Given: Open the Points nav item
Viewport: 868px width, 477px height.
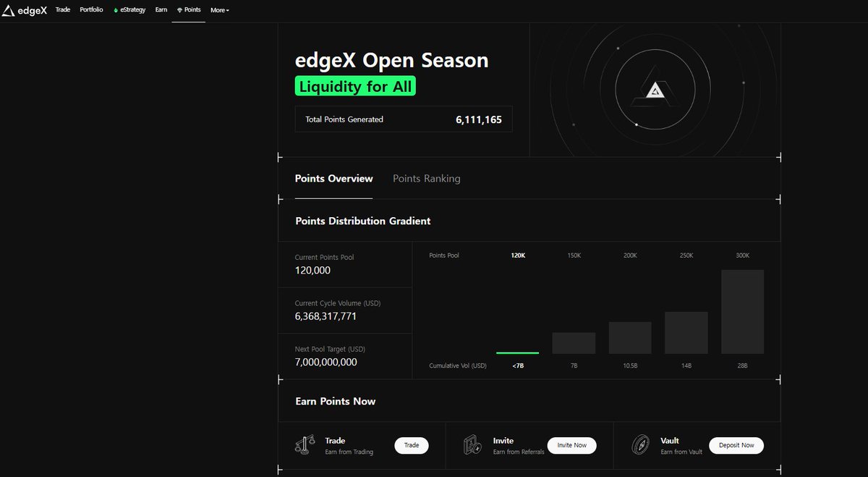Looking at the screenshot, I should (189, 10).
